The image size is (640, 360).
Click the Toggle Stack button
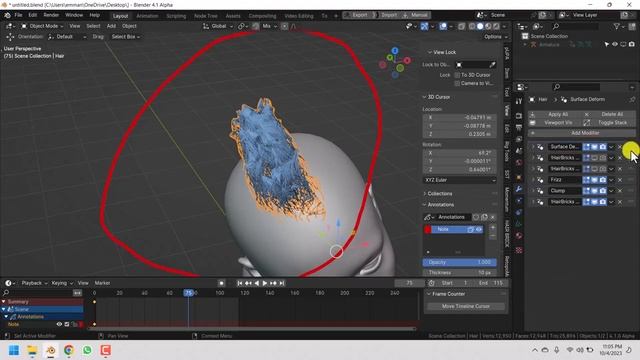(608, 122)
